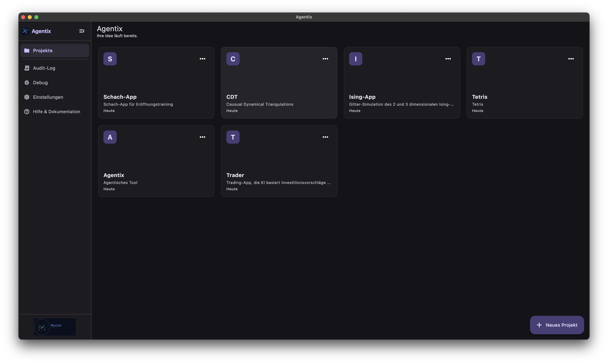Click the Tetris card's 'Tetris' description line
The image size is (608, 364).
(x=477, y=104)
